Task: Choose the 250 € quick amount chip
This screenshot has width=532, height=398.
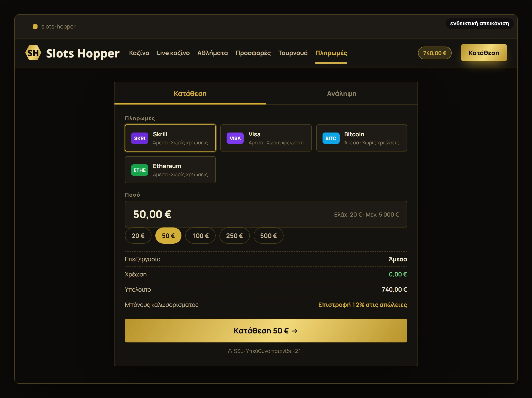Action: coord(234,236)
